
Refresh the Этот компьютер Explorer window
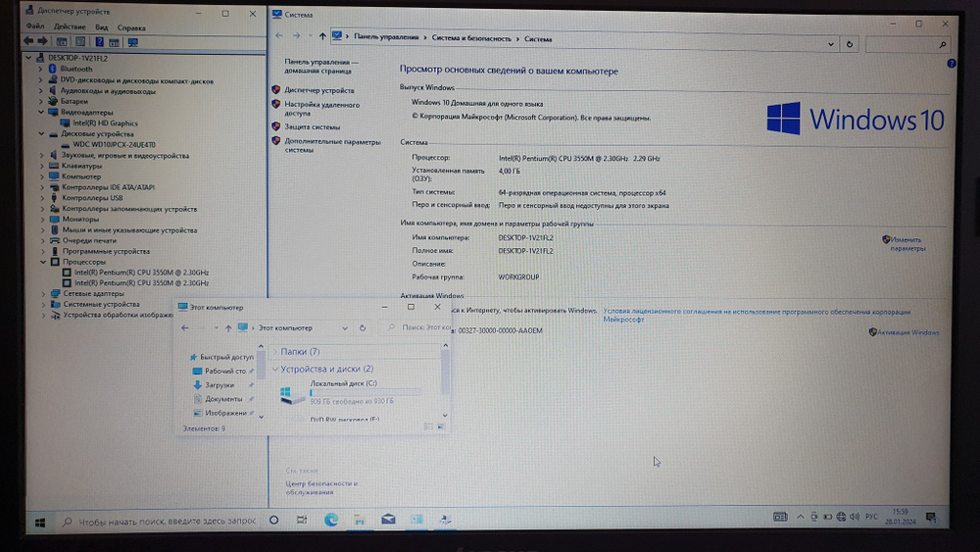(363, 327)
